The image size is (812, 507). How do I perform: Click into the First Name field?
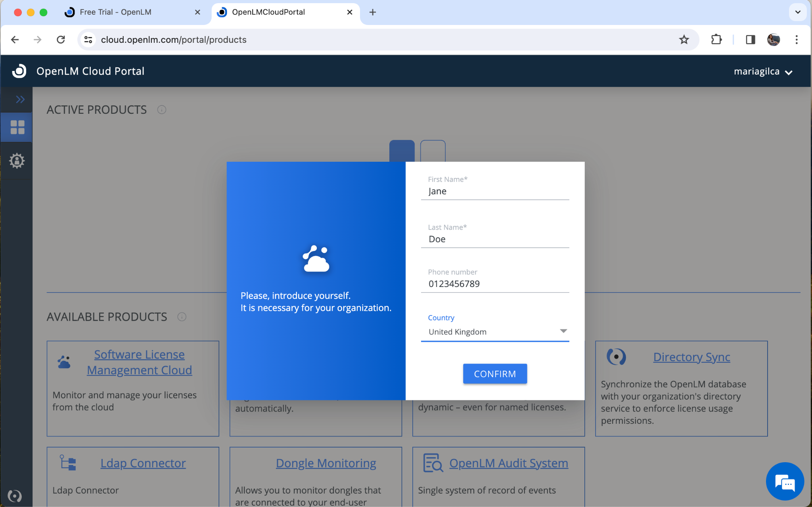[x=495, y=191]
